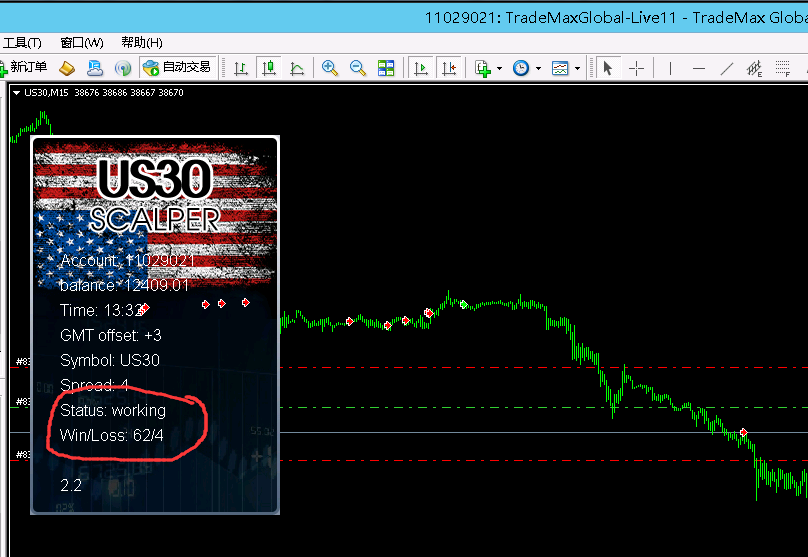Screen dimensions: 808x557
Task: Open the MetaQuotes market (gold tag) icon
Action: (67, 68)
